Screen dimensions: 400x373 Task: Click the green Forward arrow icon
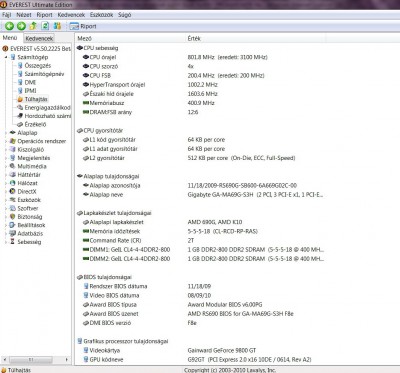tap(21, 26)
